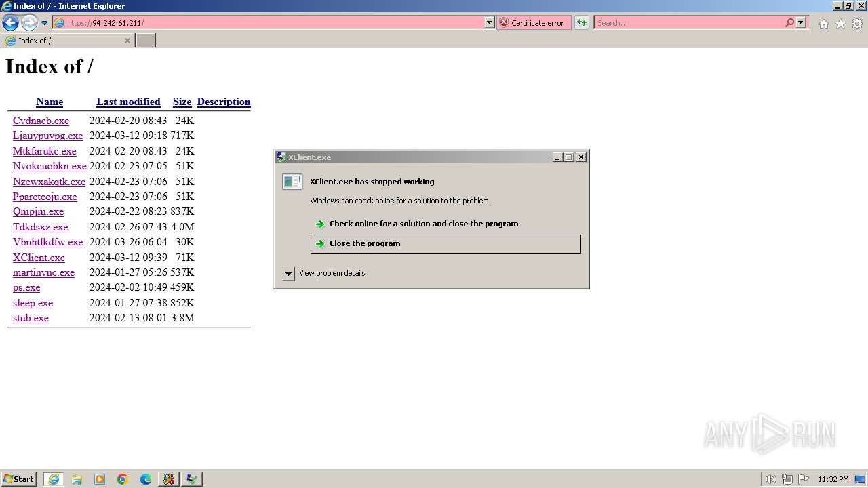Screen dimensions: 868x488
Task: Open the Mtkfarukc.exe file link
Action: tap(45, 151)
